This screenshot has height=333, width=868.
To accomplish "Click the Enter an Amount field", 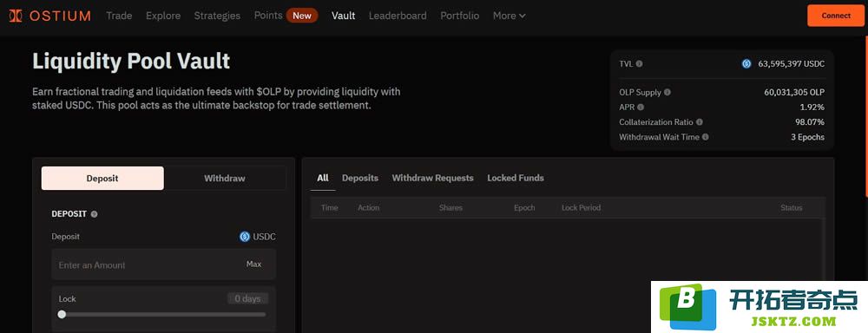I will coord(164,264).
